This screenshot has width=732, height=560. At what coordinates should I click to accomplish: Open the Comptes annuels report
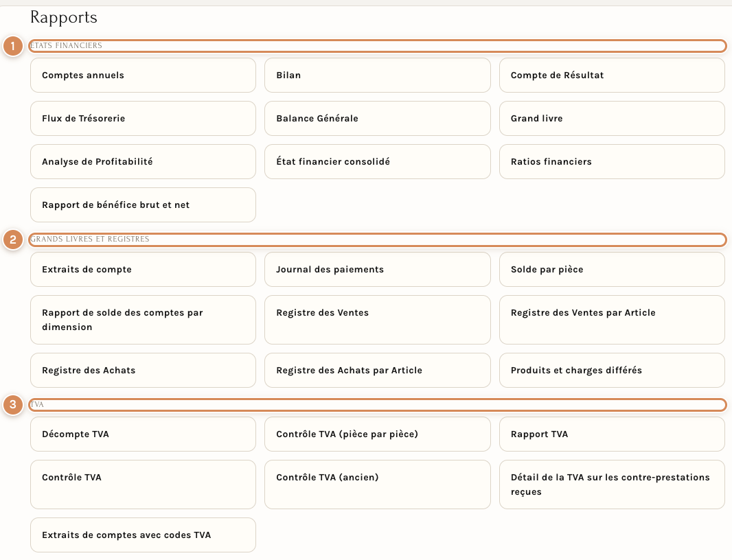[x=143, y=75]
